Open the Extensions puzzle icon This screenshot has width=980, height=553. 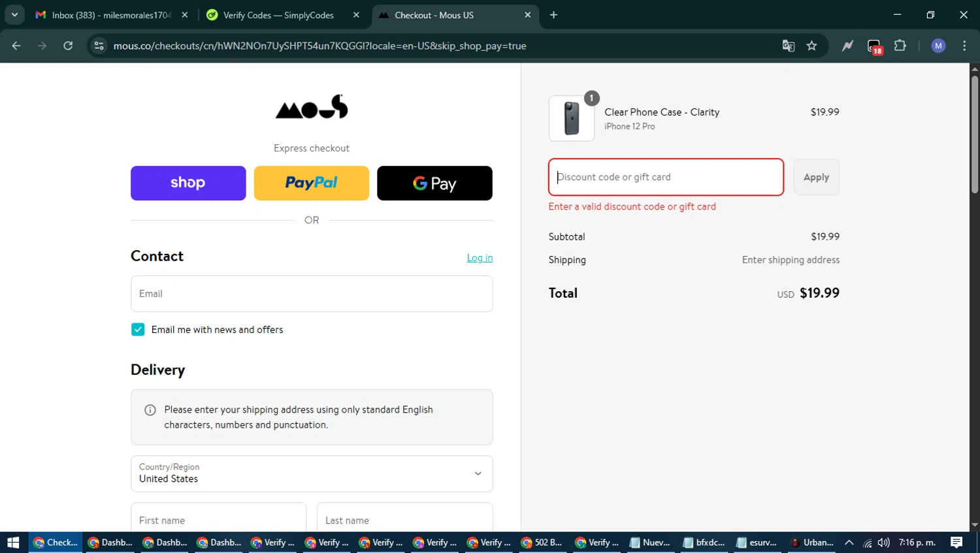900,46
